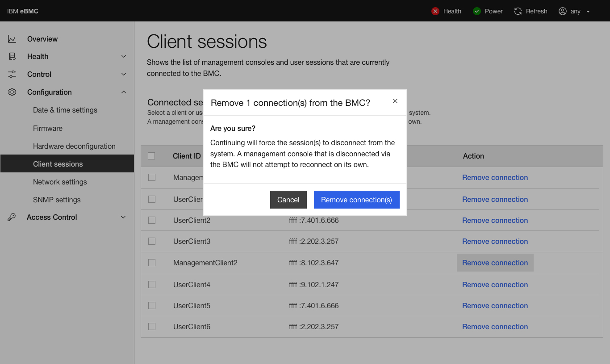Confirm with Remove connection(s) button

coord(356,199)
